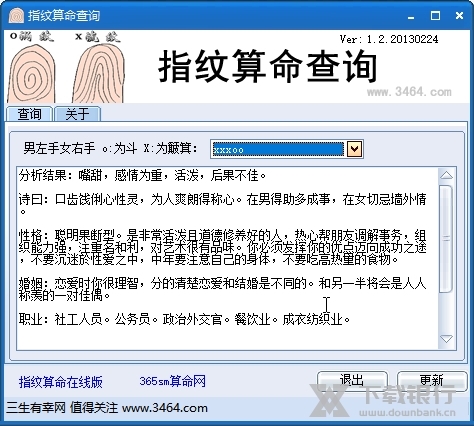474x426 pixels.
Task: Click the scrollbar up arrow in results
Action: [x=446, y=175]
